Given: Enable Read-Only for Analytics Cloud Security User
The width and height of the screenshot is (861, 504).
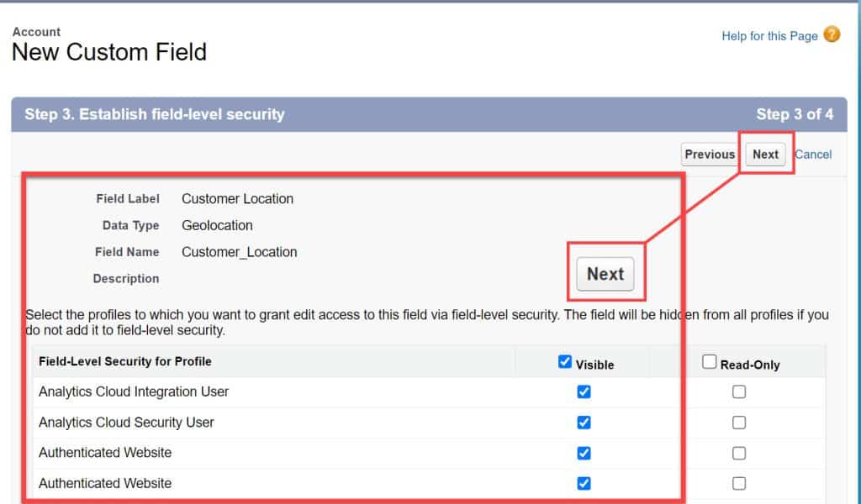Looking at the screenshot, I should click(739, 423).
